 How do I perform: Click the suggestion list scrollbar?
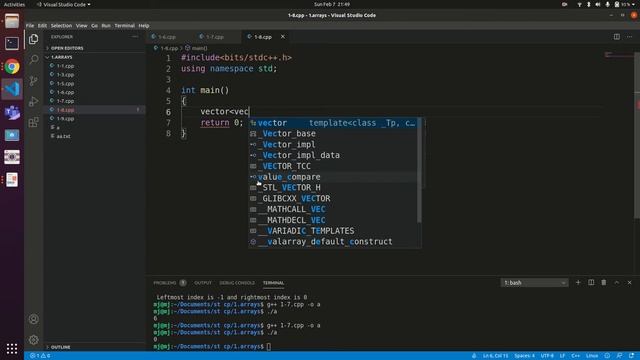pos(419,171)
